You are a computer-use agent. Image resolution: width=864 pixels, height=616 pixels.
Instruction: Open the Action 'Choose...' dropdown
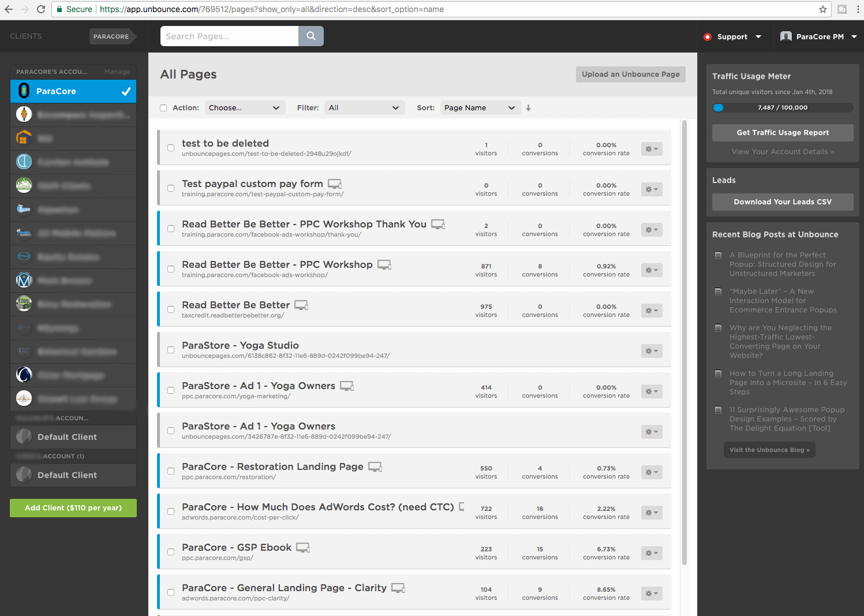(x=245, y=108)
